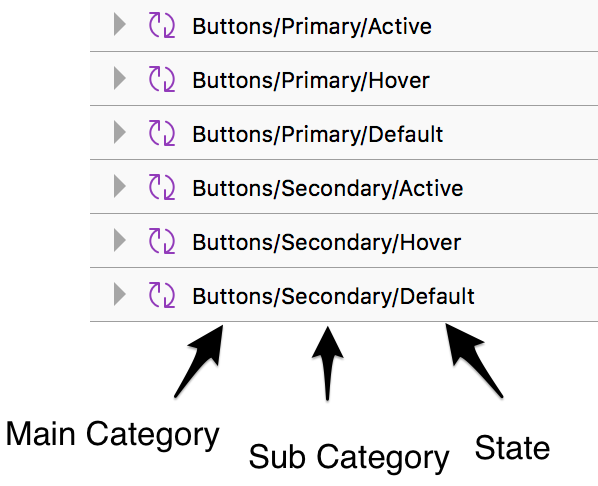Select the Buttons/Secondary/Default layer name
Viewport: 598px width, 486px height.
coord(333,297)
